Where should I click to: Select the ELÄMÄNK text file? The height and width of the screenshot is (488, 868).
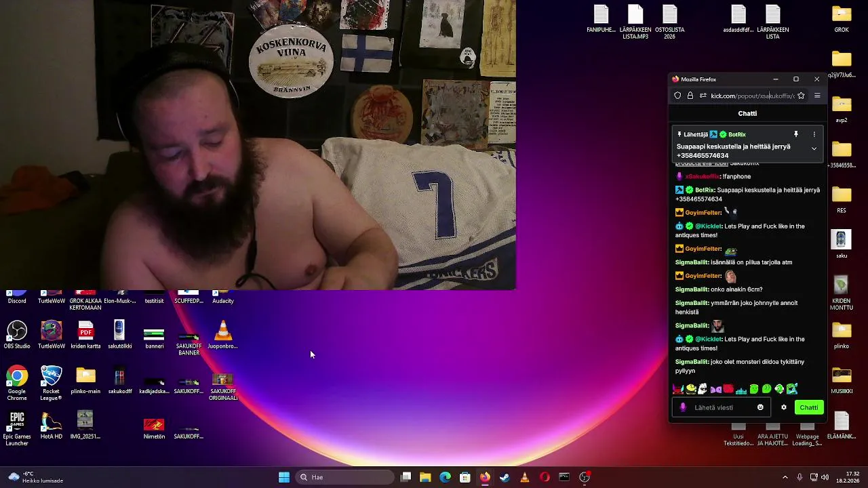pyautogui.click(x=842, y=425)
